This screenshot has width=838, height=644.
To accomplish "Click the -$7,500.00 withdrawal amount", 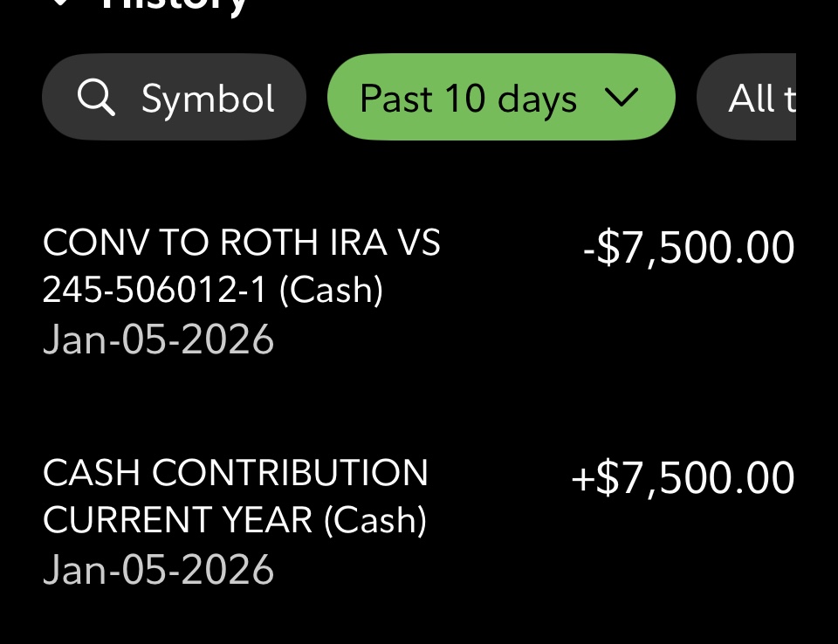I will click(x=689, y=248).
